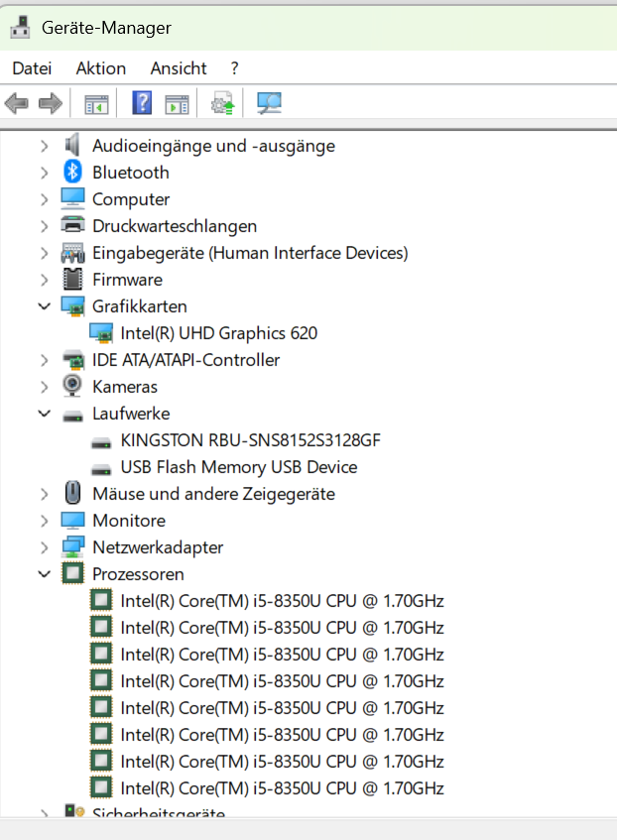Image resolution: width=617 pixels, height=840 pixels.
Task: Expand Eingabegeräte (Human Interface Devices)
Action: tap(44, 253)
